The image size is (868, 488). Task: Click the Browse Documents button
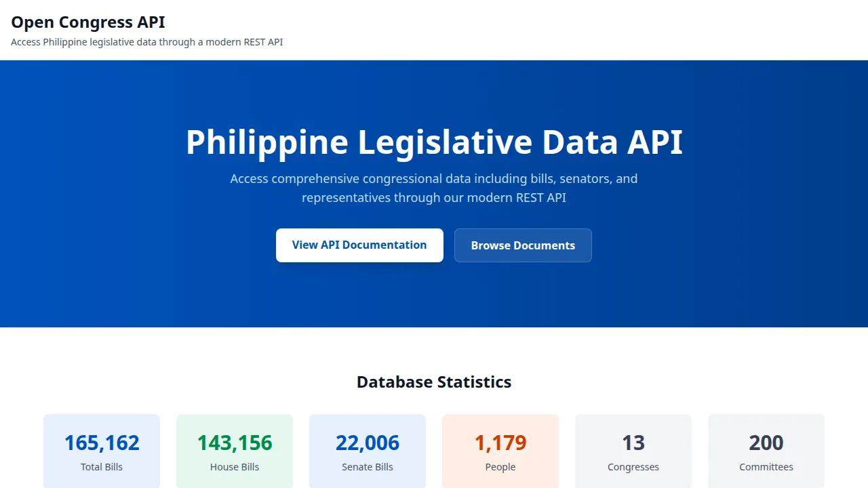[523, 245]
